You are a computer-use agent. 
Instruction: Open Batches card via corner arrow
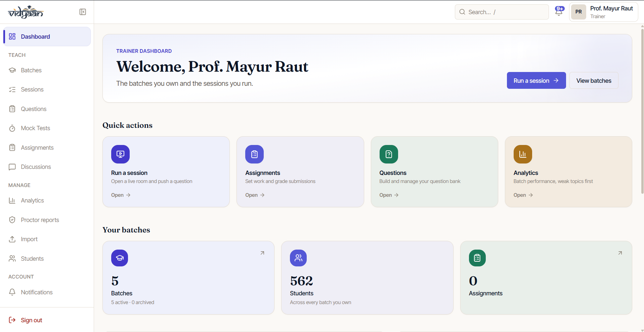(262, 253)
